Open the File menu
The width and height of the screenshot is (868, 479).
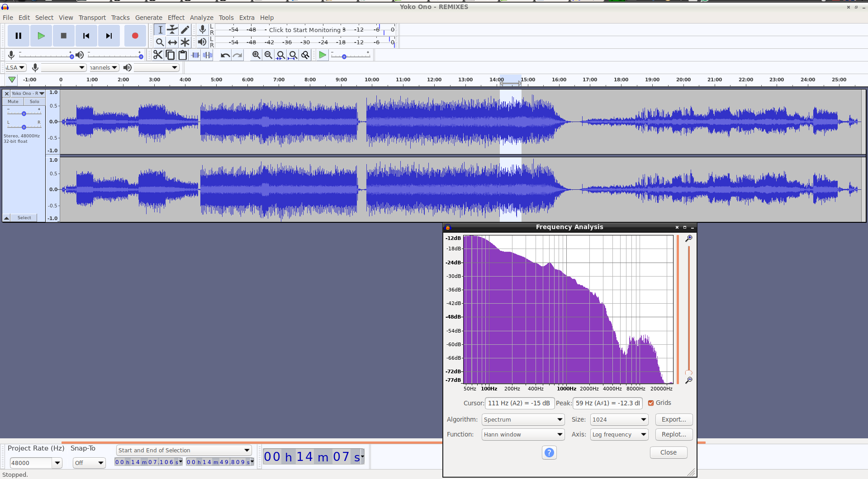(8, 18)
